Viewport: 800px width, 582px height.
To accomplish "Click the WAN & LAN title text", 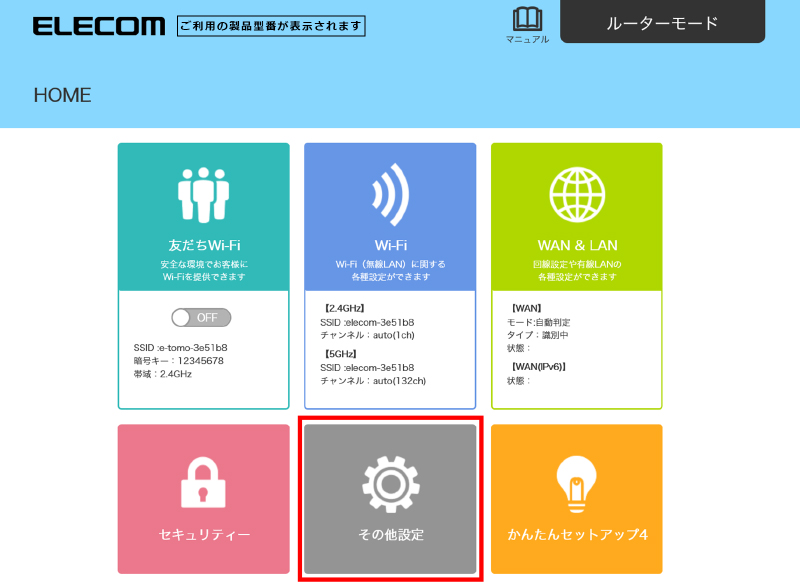I will 577,245.
